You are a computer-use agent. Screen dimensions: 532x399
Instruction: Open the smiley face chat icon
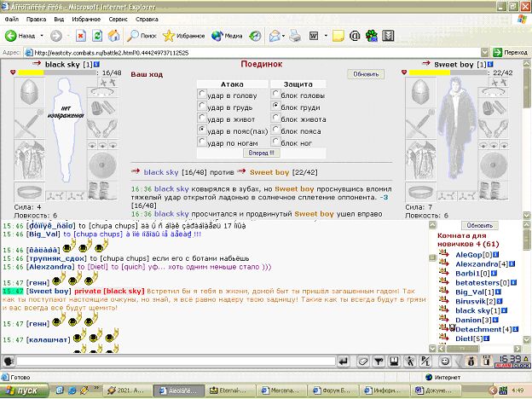tap(444, 361)
